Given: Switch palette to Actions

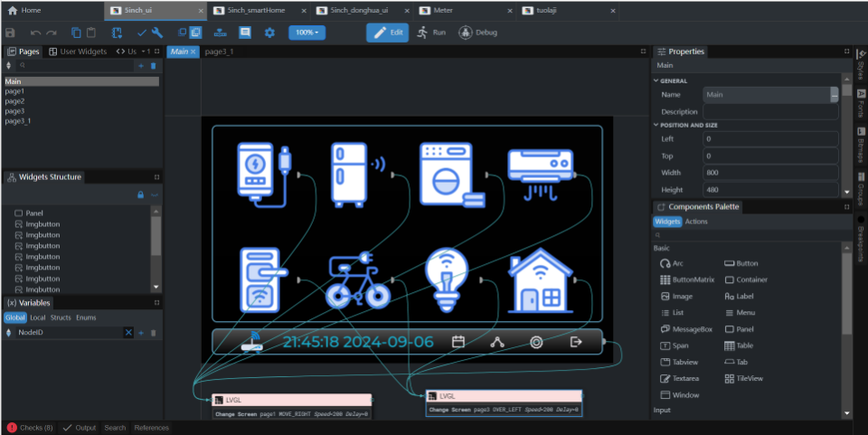Looking at the screenshot, I should pos(696,222).
